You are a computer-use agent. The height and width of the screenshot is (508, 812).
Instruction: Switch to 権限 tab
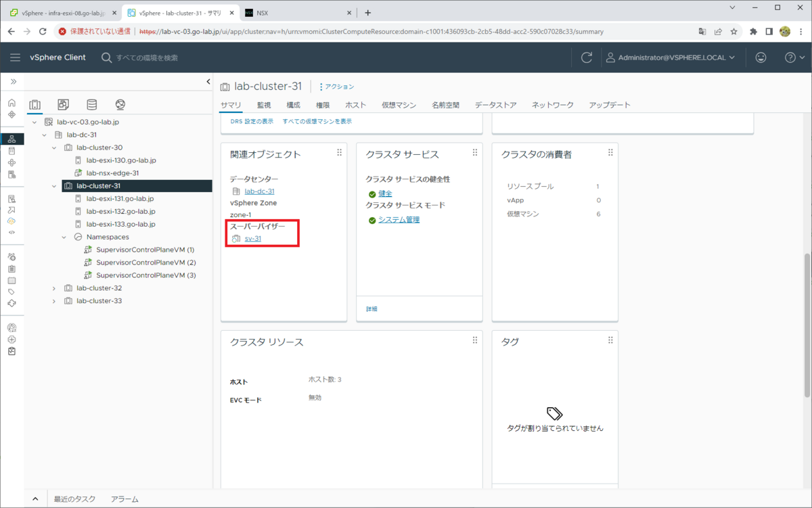pos(322,105)
